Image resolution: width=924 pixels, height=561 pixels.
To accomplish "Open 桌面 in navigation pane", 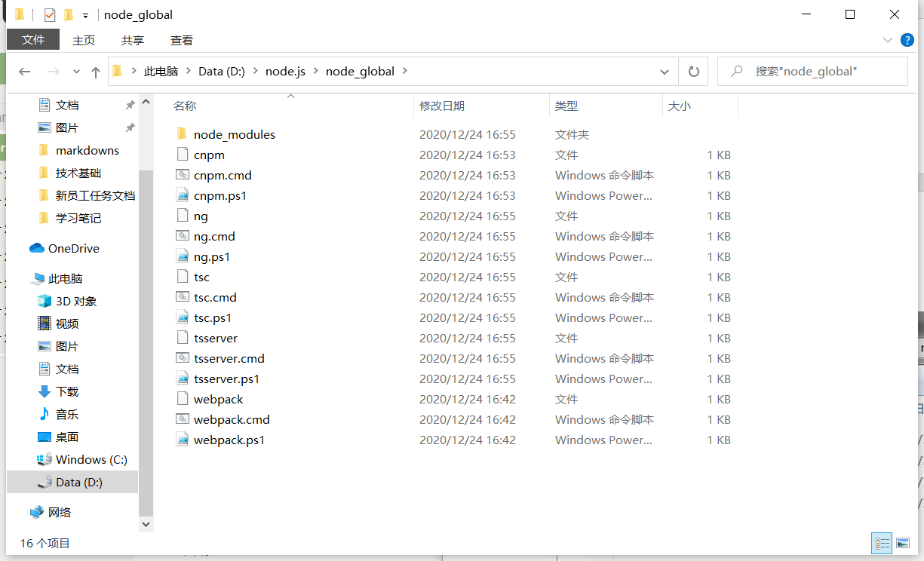I will 67,437.
